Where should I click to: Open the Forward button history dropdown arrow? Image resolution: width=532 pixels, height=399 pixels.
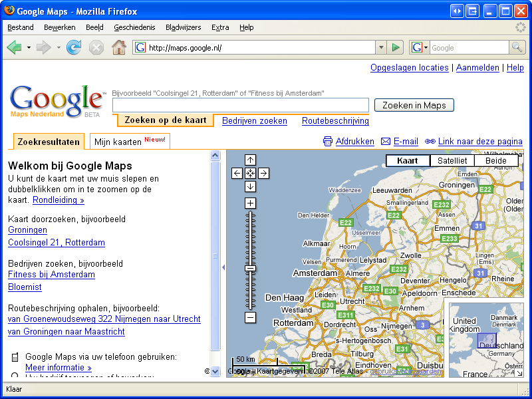click(59, 47)
